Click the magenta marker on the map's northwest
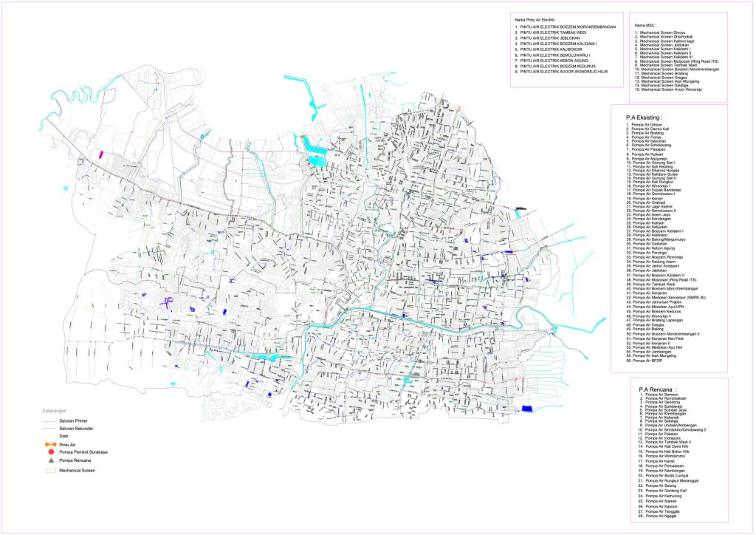Viewport: 756px width, 535px height. (102, 154)
